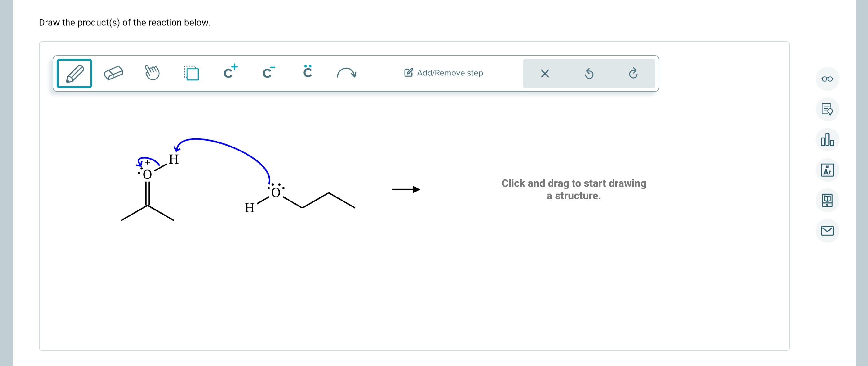
Task: Undo the last drawing action
Action: pyautogui.click(x=589, y=74)
